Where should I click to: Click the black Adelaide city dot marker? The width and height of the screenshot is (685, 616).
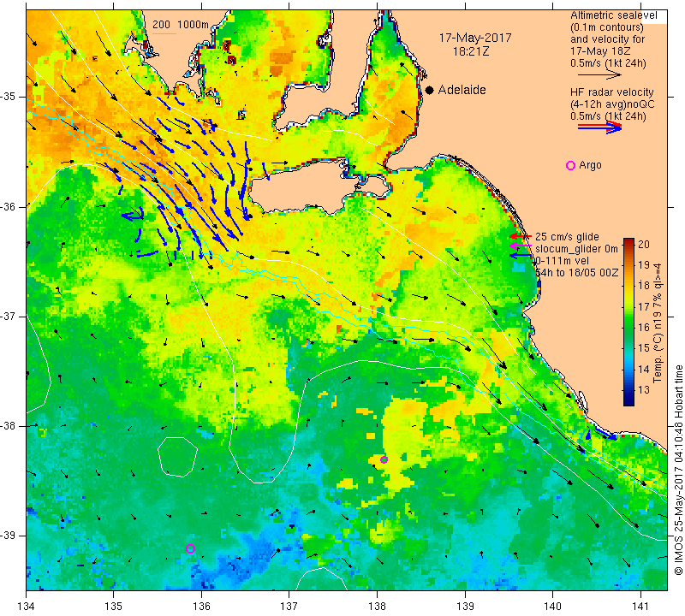click(430, 90)
